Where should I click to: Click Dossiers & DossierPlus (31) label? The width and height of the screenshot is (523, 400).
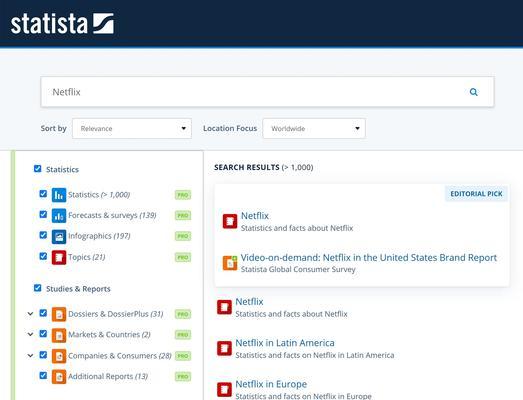[116, 314]
